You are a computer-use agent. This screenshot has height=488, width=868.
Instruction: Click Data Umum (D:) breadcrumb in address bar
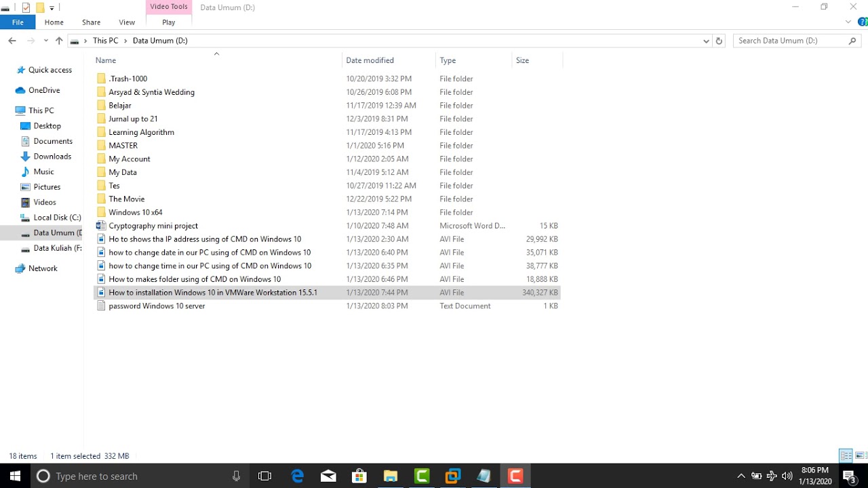(160, 41)
